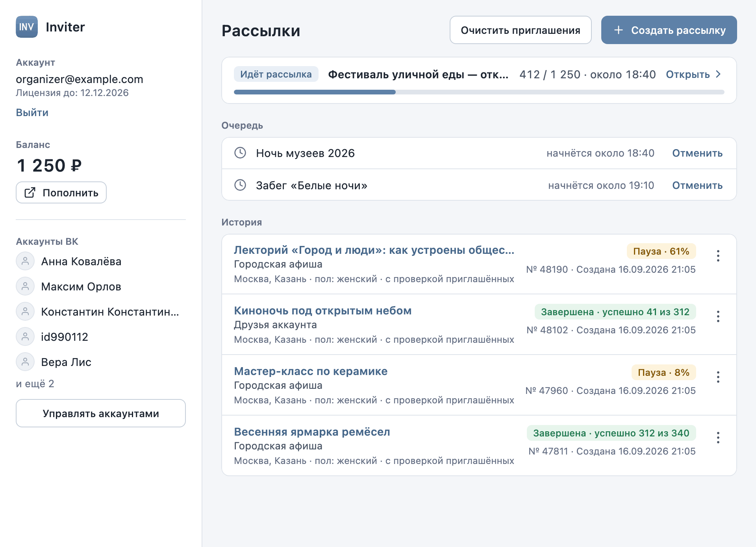Click clock icon beside Ночь музеев 2026

pyautogui.click(x=240, y=153)
